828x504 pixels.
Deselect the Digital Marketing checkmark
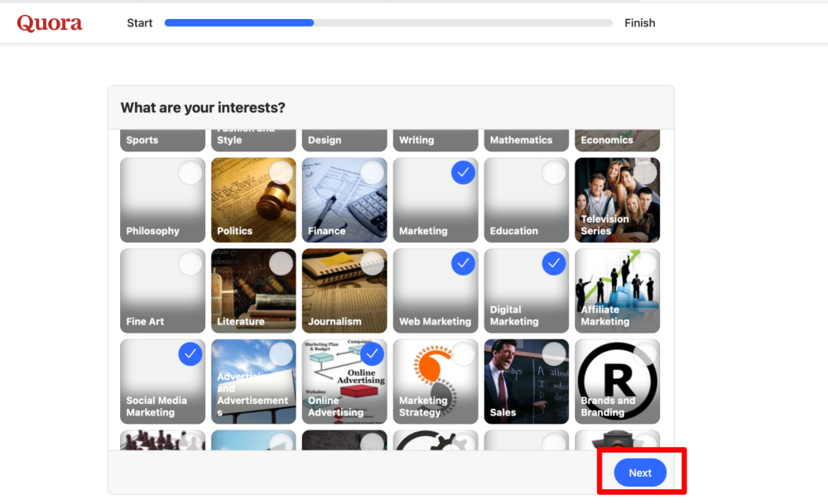tap(554, 263)
